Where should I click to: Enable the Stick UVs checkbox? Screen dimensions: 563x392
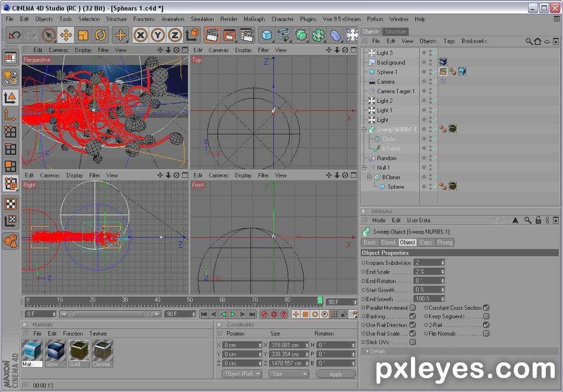[x=413, y=342]
